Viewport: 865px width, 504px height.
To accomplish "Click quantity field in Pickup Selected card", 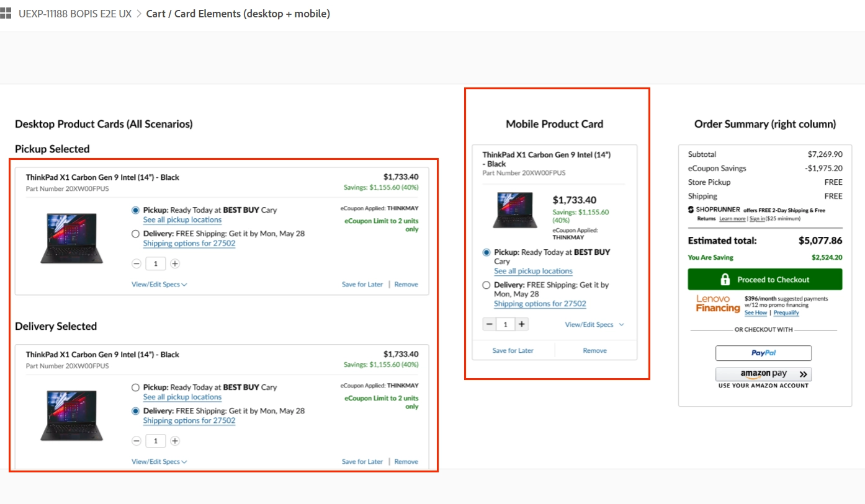I will pyautogui.click(x=156, y=263).
